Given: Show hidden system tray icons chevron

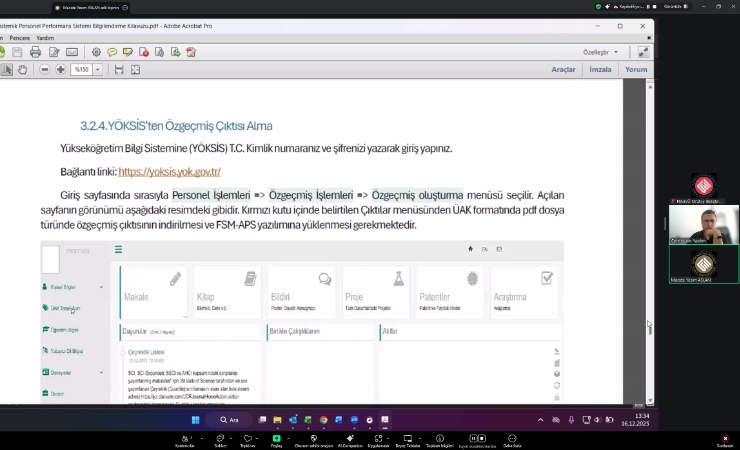Looking at the screenshot, I should coord(541,419).
